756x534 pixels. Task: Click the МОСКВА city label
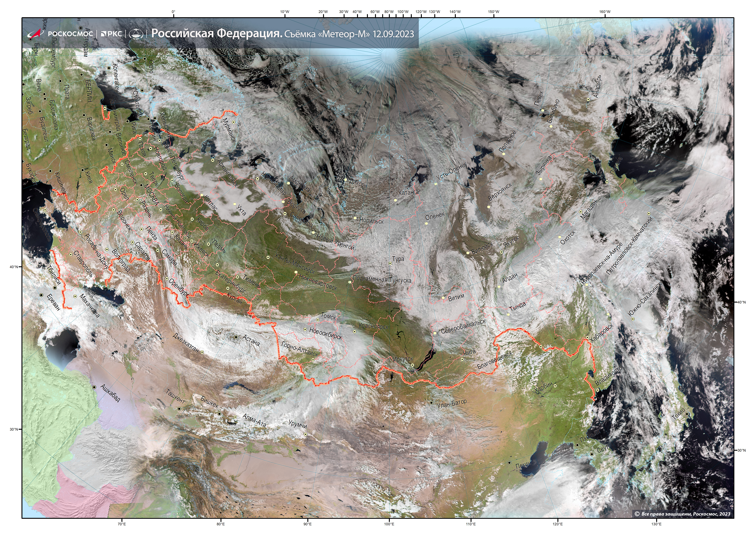pyautogui.click(x=151, y=194)
